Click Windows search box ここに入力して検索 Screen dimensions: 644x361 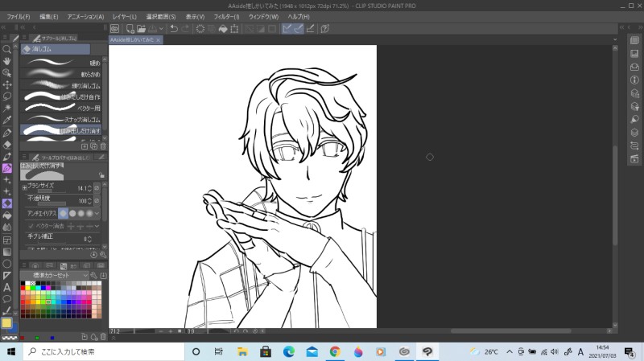tap(104, 351)
